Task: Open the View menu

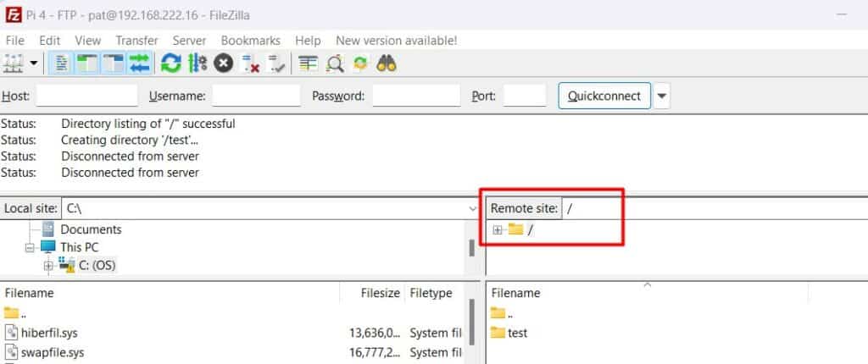Action: [88, 41]
